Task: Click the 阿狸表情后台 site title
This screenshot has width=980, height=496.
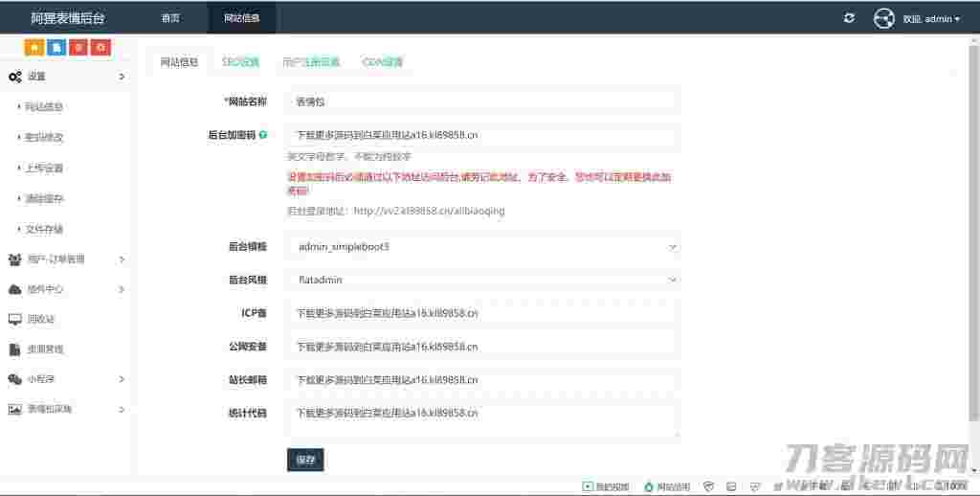Action: (x=68, y=18)
